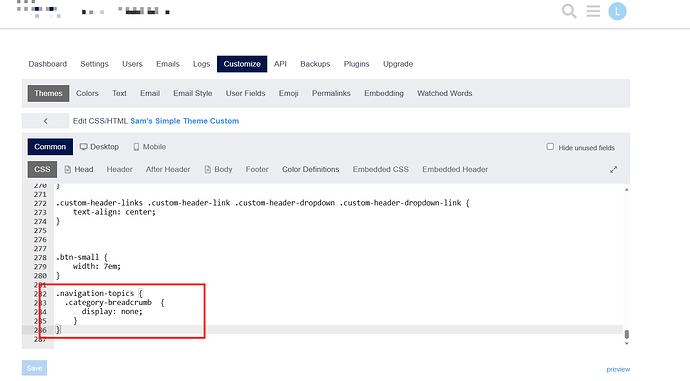Open the Users admin tab
The height and width of the screenshot is (381, 690).
click(x=132, y=64)
